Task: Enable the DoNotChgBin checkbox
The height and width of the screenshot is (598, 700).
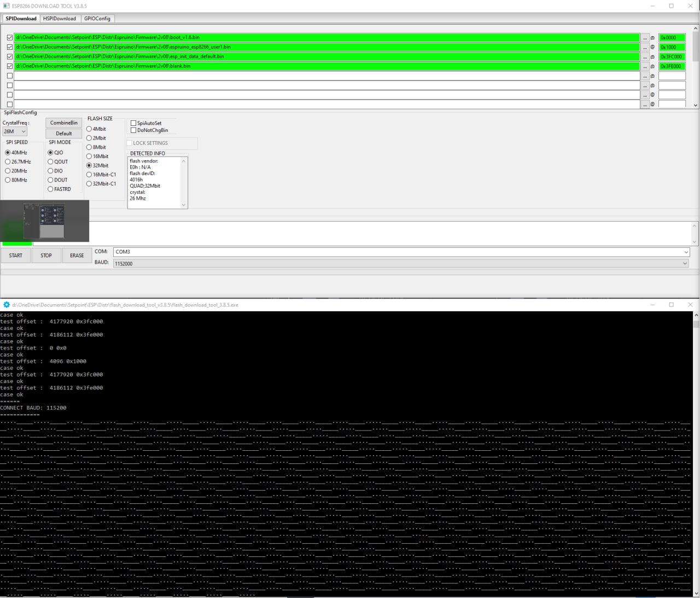Action: tap(133, 130)
